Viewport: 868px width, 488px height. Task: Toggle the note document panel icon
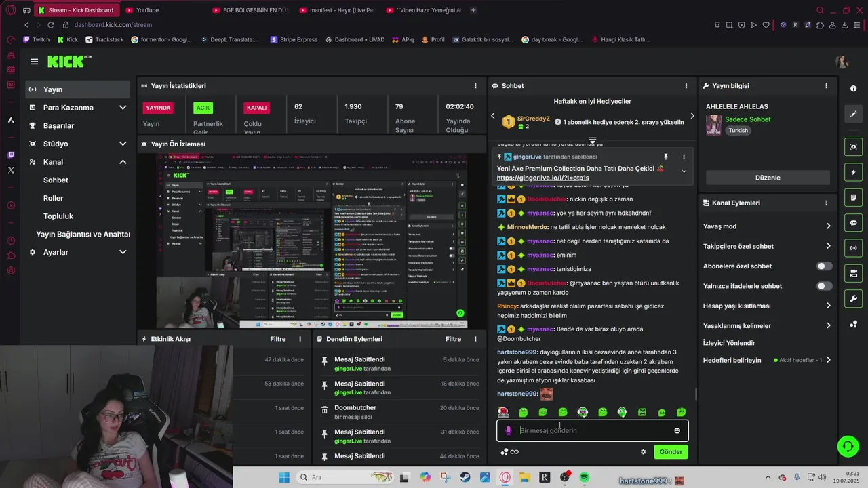tap(853, 197)
